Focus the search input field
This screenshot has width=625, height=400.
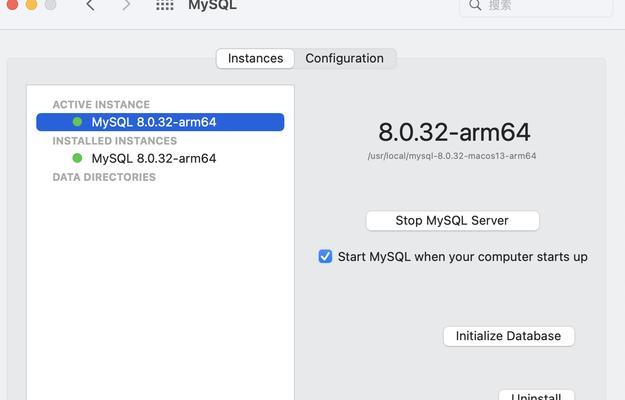(x=536, y=6)
